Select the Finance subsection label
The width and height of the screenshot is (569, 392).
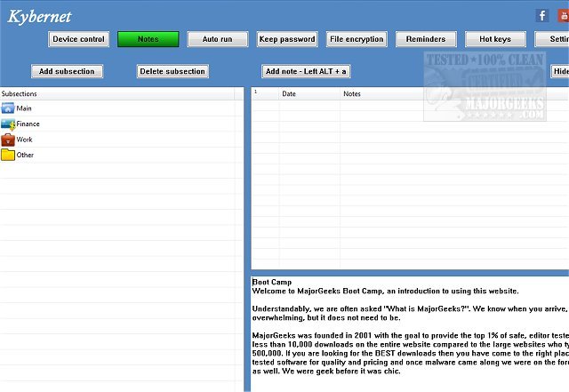click(x=28, y=124)
